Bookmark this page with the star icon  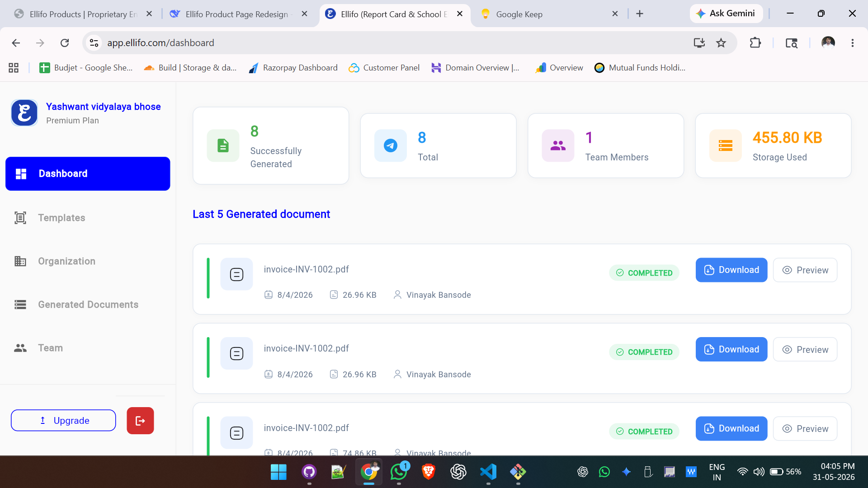[x=721, y=43]
